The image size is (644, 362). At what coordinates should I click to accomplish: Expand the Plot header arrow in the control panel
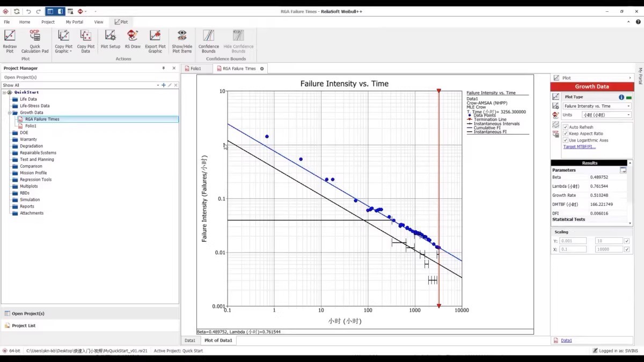pos(630,78)
